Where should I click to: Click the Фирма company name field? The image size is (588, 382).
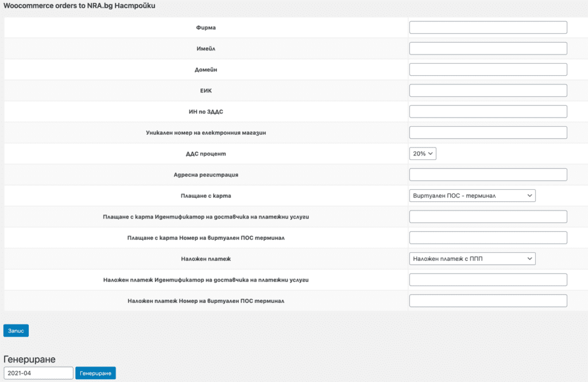tap(487, 27)
